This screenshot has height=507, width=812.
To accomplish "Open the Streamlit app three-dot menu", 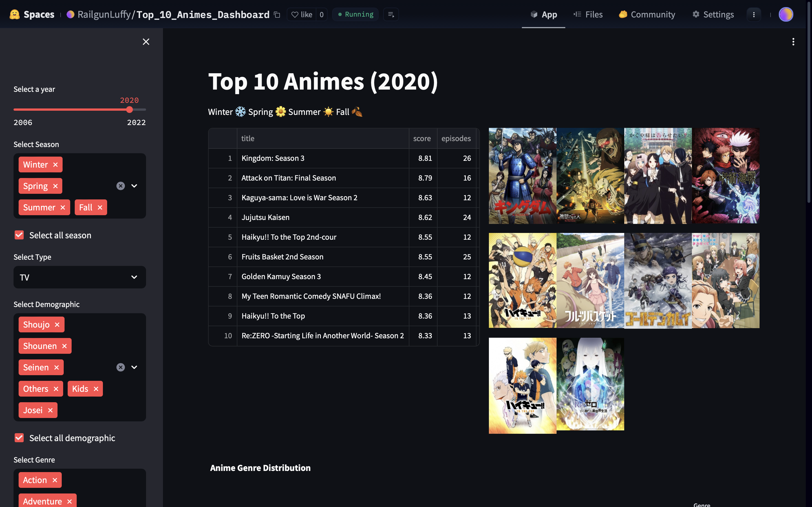I will (793, 42).
